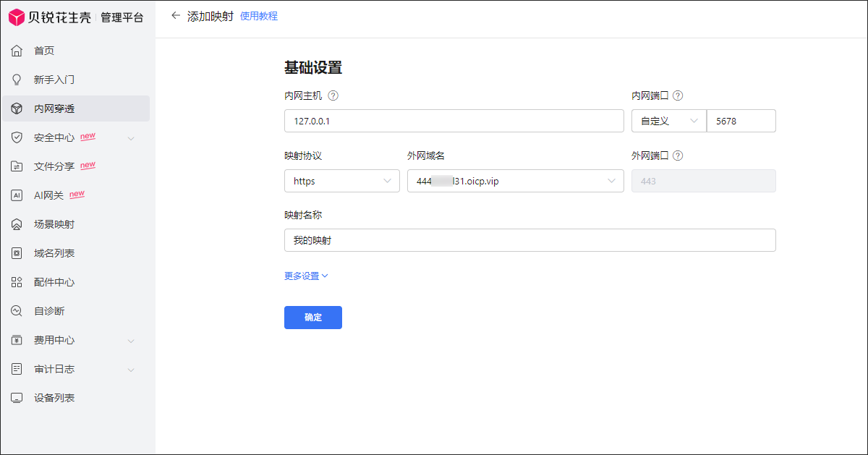Click the back arrow beside 添加映射

(x=175, y=15)
